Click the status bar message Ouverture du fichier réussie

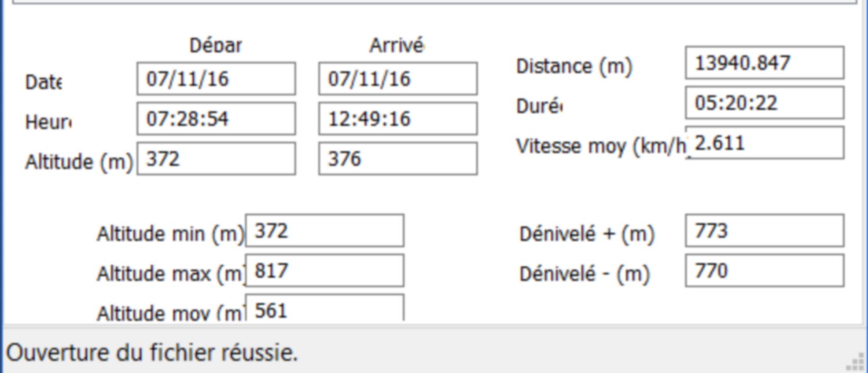coord(152,352)
